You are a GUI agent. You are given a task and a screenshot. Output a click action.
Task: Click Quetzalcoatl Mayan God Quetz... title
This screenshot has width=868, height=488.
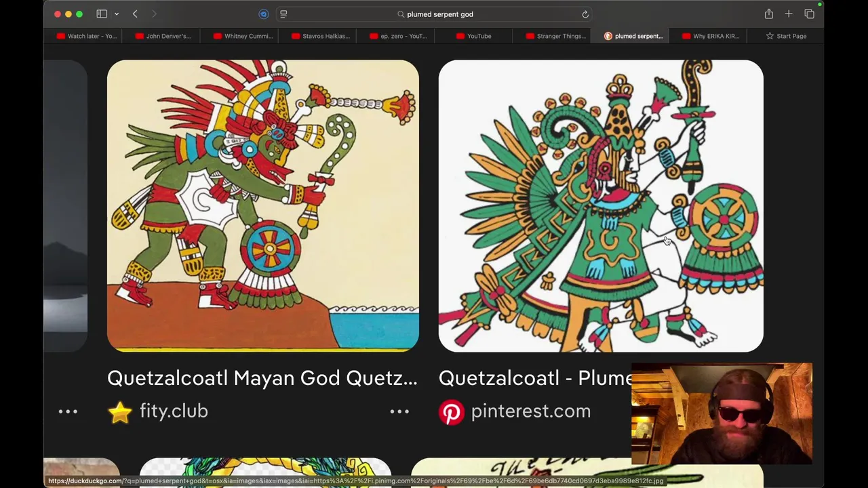click(262, 378)
